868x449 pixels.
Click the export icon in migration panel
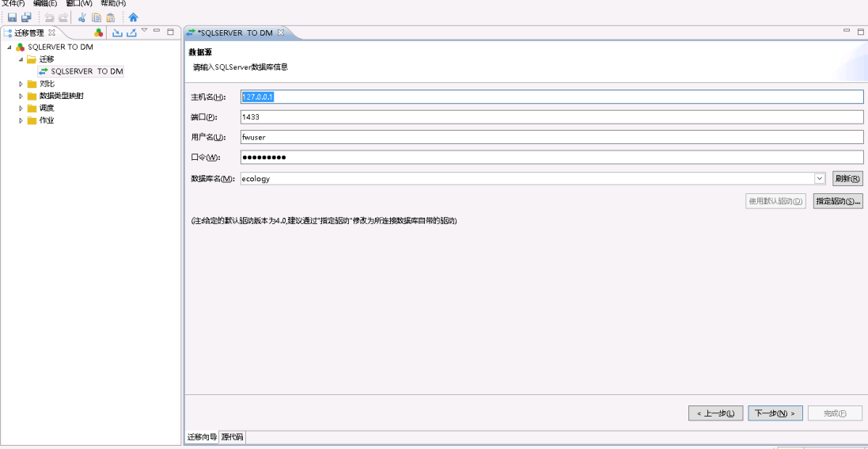click(x=131, y=32)
